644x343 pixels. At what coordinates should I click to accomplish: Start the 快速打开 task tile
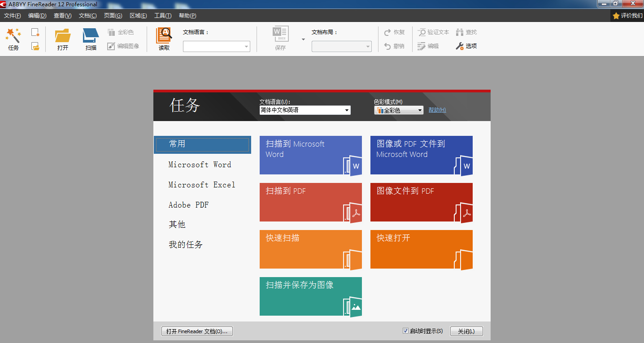coord(422,249)
